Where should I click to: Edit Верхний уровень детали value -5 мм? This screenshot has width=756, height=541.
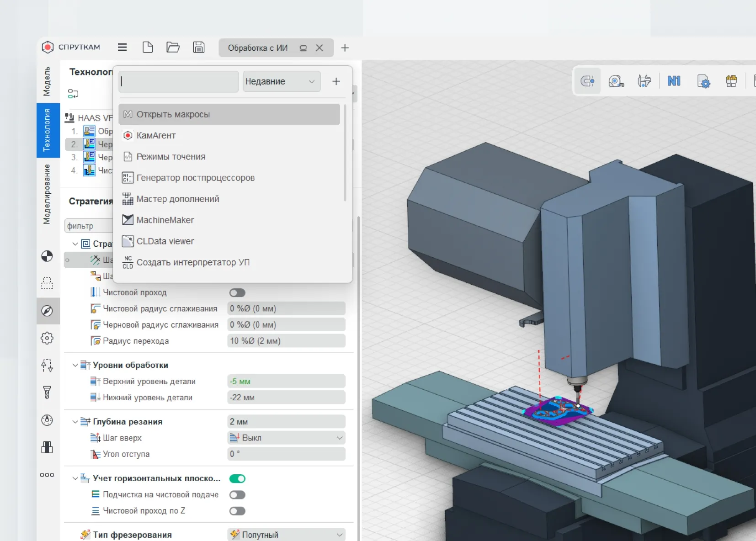[287, 381]
